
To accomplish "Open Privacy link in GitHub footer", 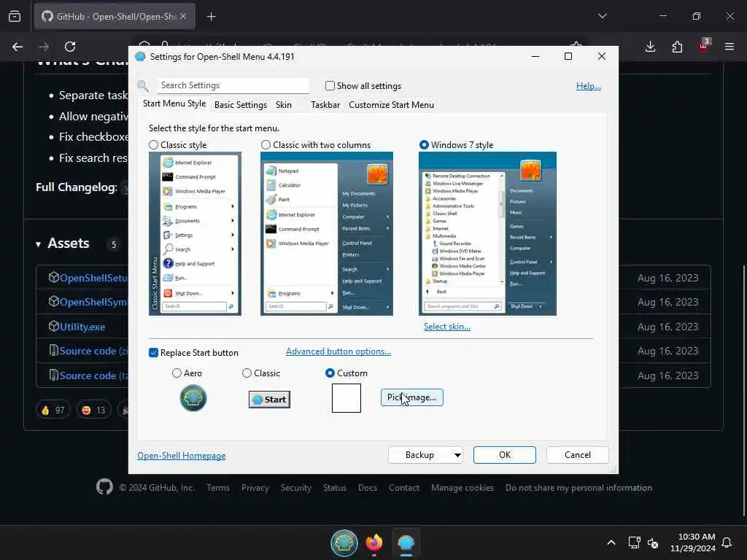I will (255, 488).
